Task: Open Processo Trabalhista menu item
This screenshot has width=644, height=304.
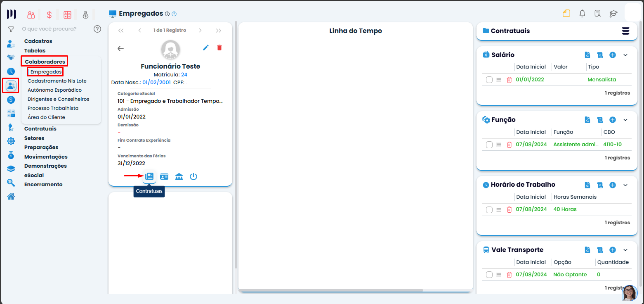Action: point(53,108)
